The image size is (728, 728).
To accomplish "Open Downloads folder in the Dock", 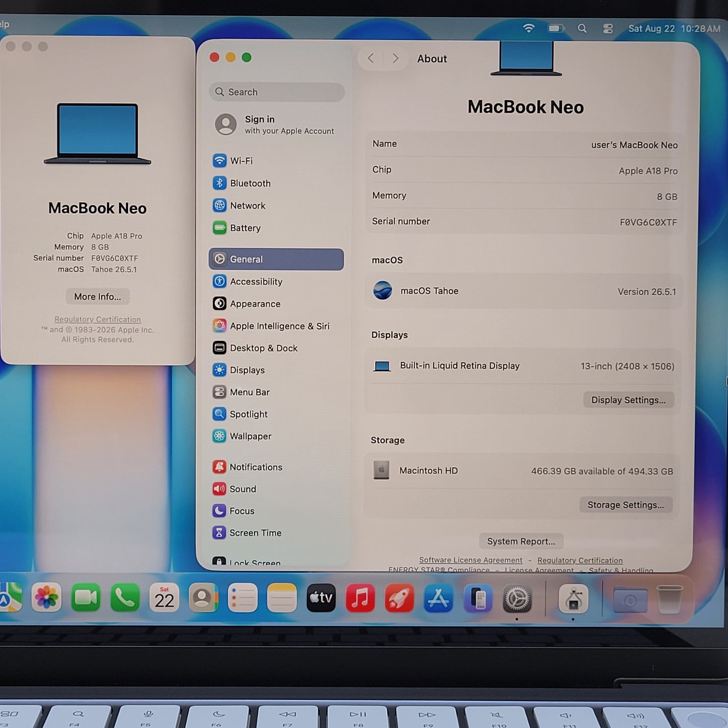I will pyautogui.click(x=630, y=600).
